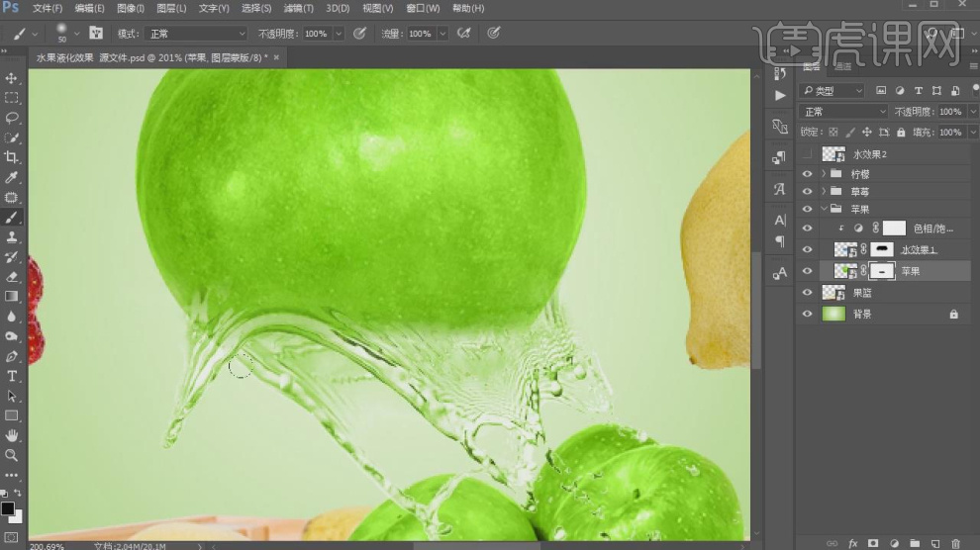Collapse the 苹果 layer group
Viewport: 980px width, 550px height.
click(x=824, y=209)
